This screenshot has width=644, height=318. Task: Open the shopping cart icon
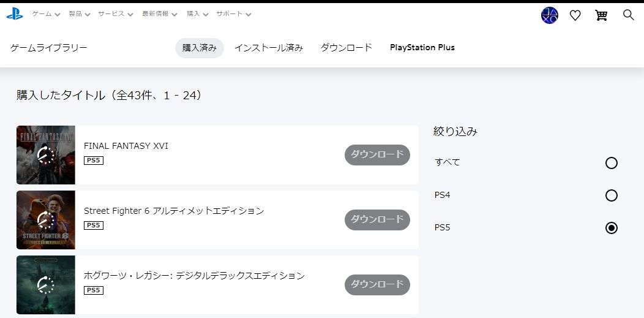(x=601, y=15)
